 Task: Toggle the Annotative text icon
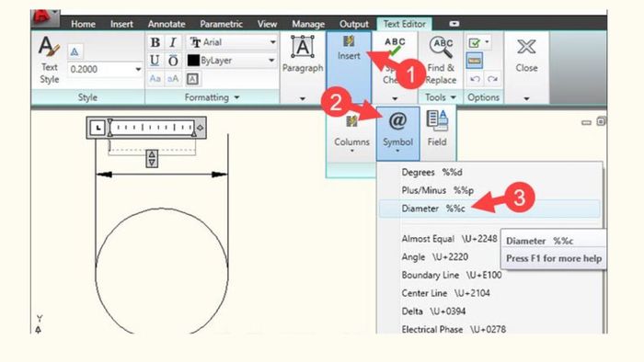pyautogui.click(x=75, y=51)
